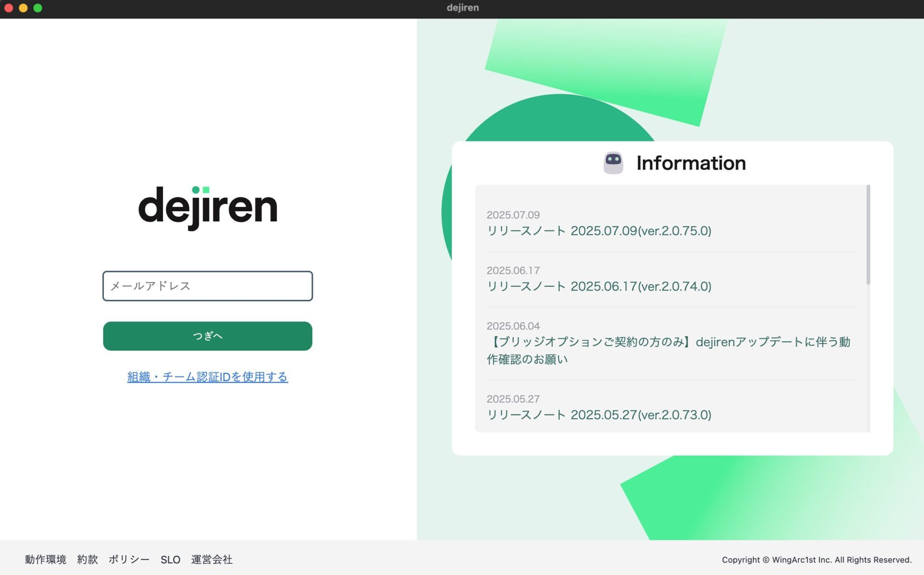The width and height of the screenshot is (924, 575).
Task: Open release note 2025.06.17 ver.2.0.74.0
Action: (x=599, y=286)
